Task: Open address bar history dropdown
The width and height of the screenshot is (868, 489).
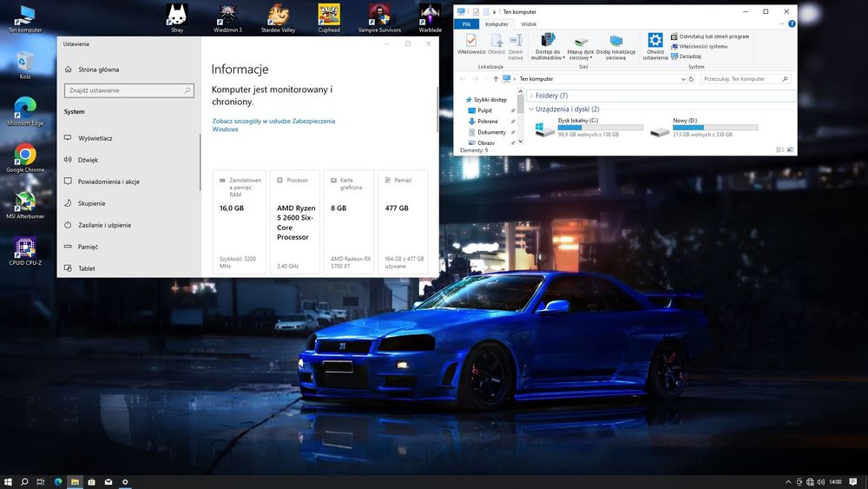Action: tap(682, 79)
